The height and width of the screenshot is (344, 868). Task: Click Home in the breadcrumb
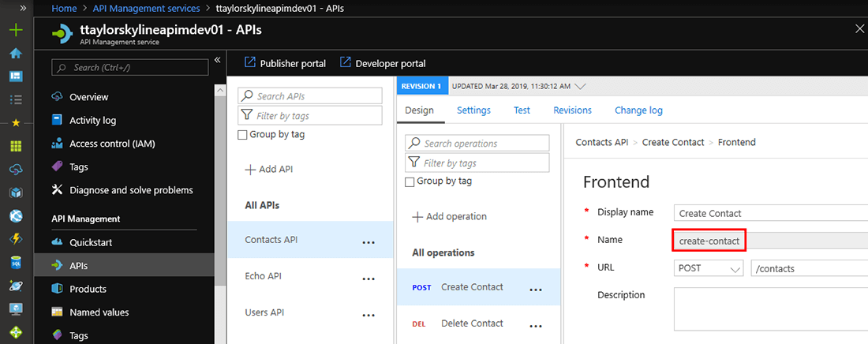[x=64, y=9]
